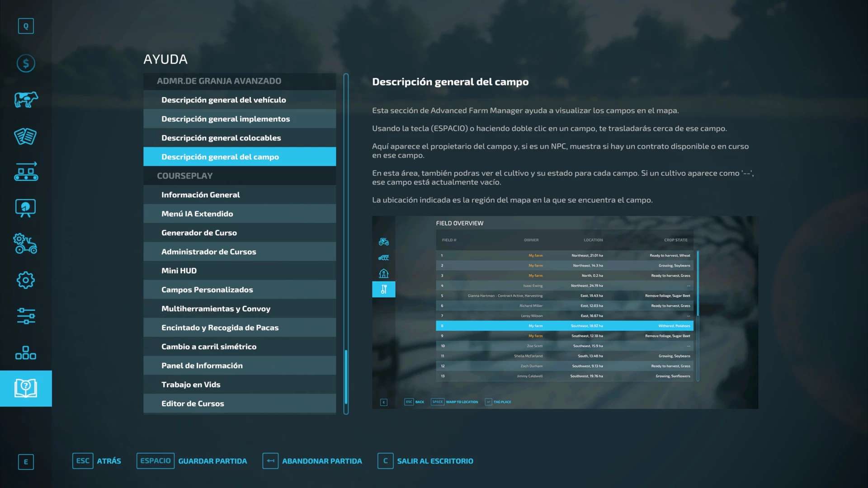Open the finances dollar icon page

(26, 63)
